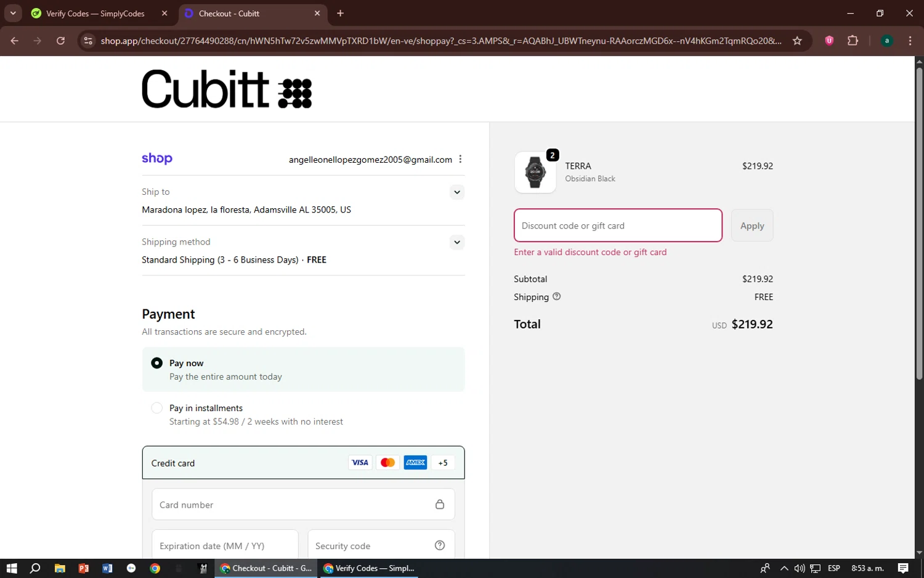Click the lock icon in Card number field
The width and height of the screenshot is (924, 578).
(x=440, y=505)
